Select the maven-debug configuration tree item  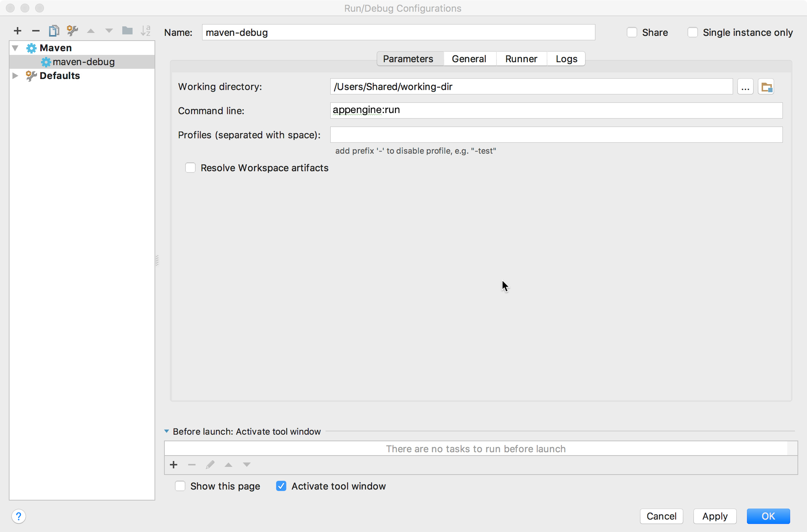[x=84, y=61]
